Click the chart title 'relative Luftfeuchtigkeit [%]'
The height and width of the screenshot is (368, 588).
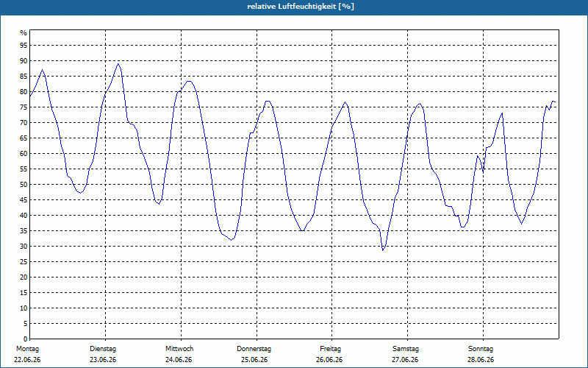click(301, 7)
